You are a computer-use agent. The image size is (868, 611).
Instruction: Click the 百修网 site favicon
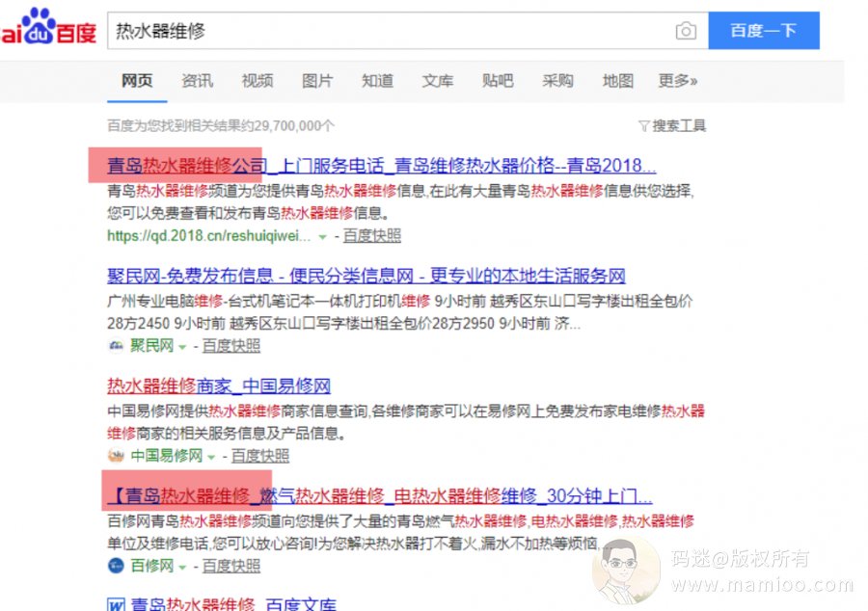click(x=116, y=566)
